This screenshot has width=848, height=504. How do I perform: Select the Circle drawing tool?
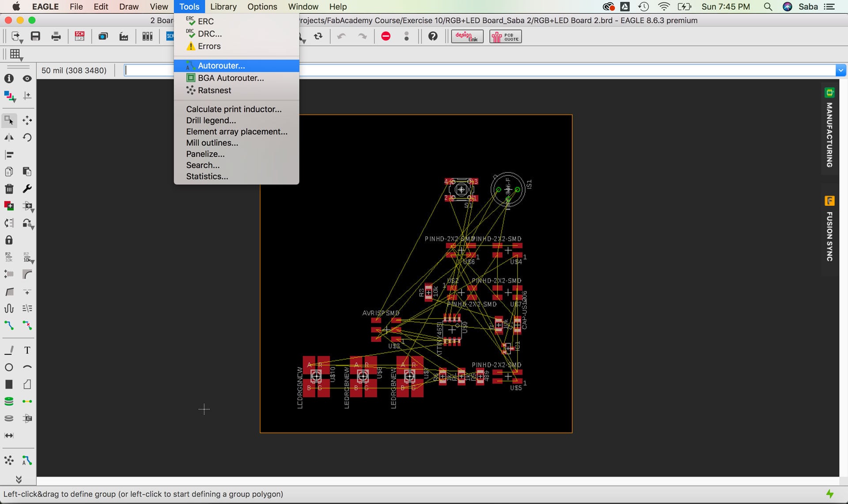(x=9, y=368)
